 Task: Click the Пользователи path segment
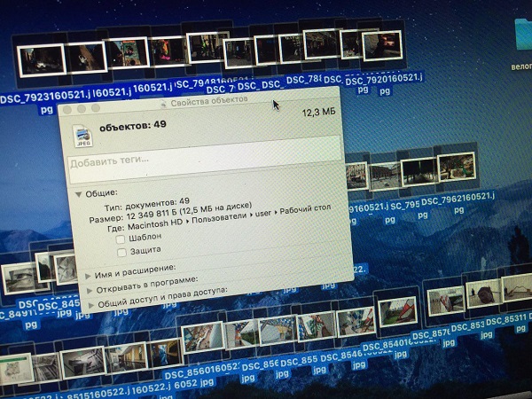(219, 218)
